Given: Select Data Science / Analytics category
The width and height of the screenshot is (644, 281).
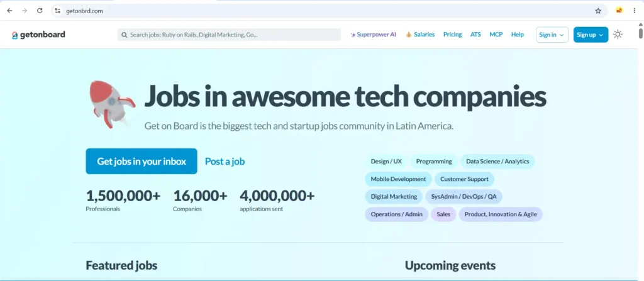Looking at the screenshot, I should tap(497, 162).
